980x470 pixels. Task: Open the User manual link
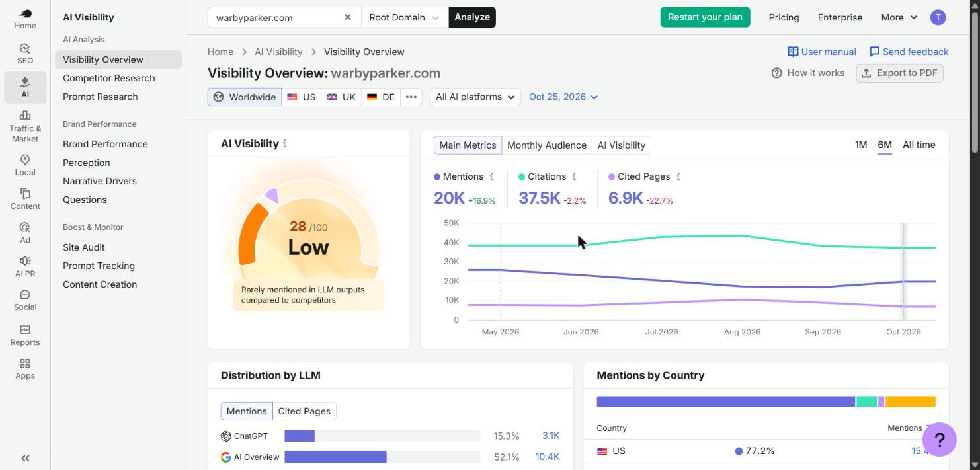tap(822, 52)
